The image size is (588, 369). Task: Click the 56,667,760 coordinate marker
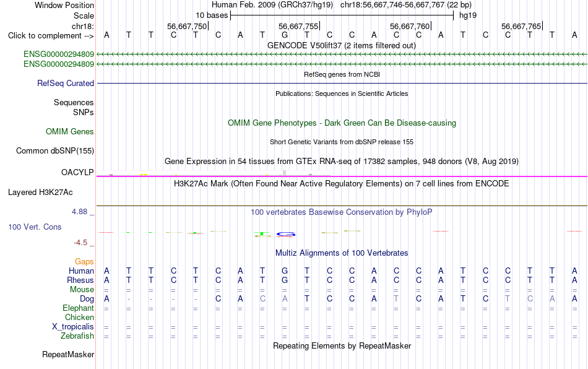pyautogui.click(x=410, y=26)
